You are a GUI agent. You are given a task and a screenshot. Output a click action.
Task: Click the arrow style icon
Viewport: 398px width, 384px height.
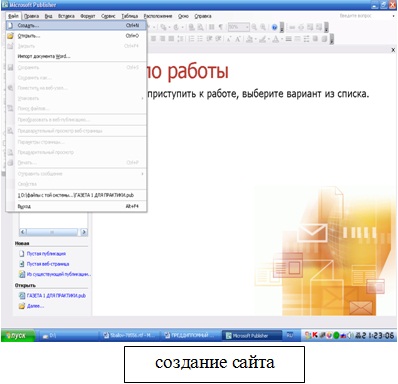tap(306, 39)
